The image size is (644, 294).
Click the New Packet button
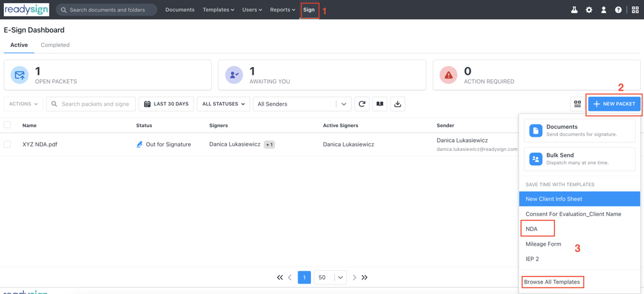[614, 104]
